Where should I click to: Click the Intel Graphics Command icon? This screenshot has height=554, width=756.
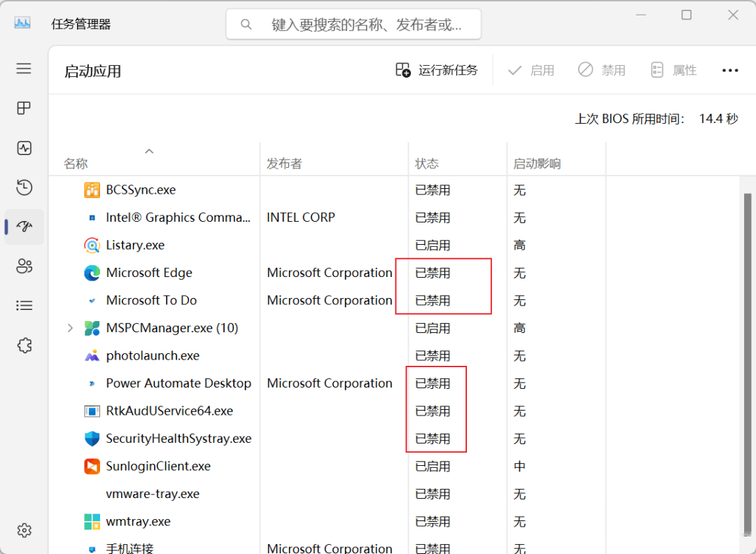coord(92,218)
